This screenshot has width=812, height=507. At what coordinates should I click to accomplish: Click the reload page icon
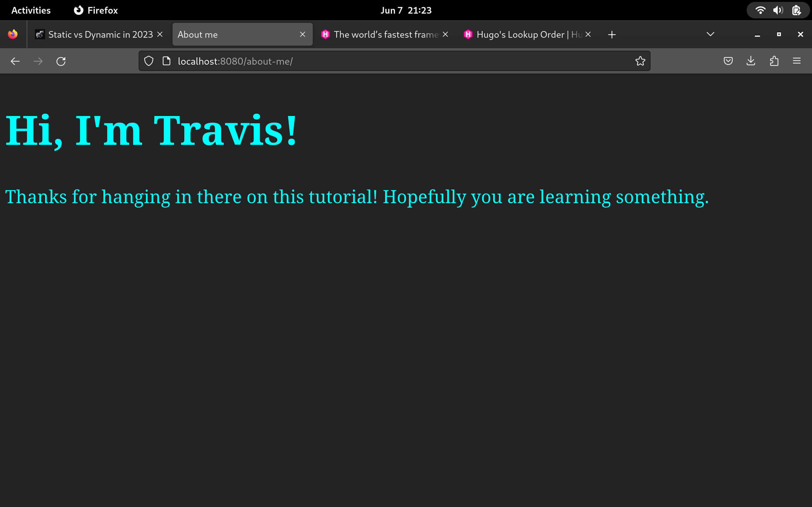coord(61,61)
